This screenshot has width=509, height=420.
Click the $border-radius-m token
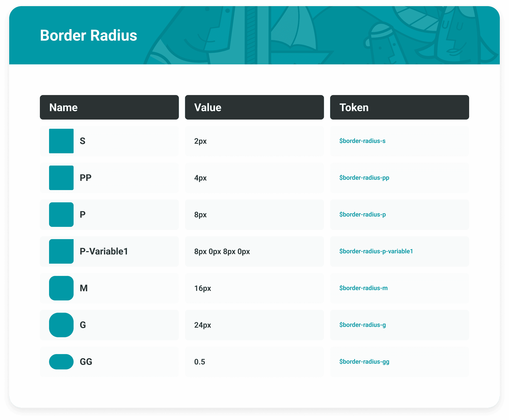point(363,288)
